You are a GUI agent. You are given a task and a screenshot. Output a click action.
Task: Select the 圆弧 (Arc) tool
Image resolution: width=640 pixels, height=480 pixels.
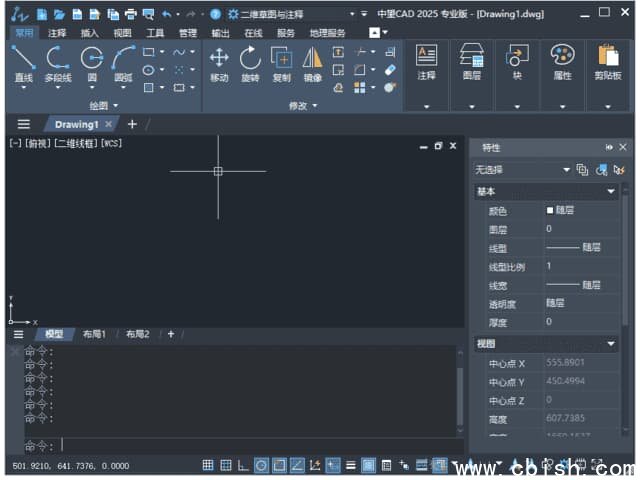[x=123, y=63]
